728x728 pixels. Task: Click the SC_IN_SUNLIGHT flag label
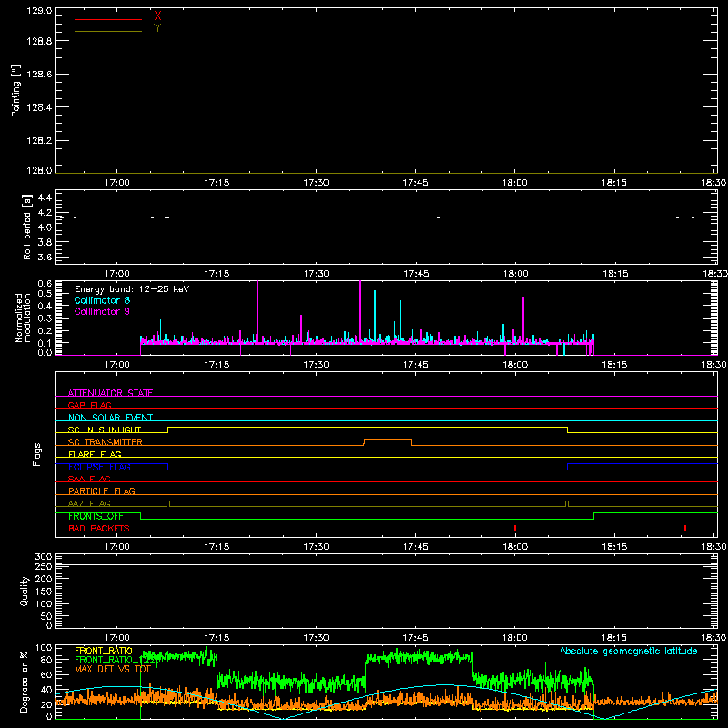[x=105, y=430]
